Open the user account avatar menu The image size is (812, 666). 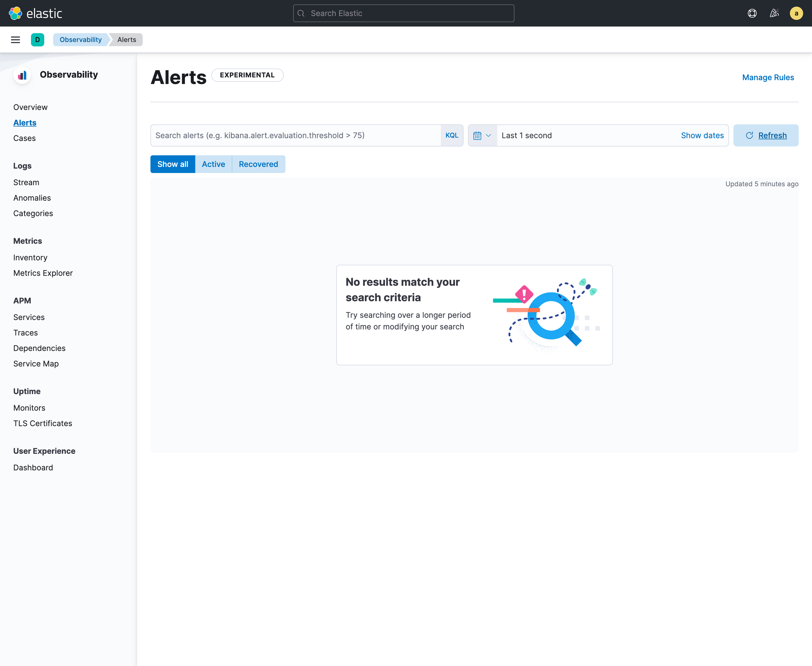pyautogui.click(x=796, y=13)
